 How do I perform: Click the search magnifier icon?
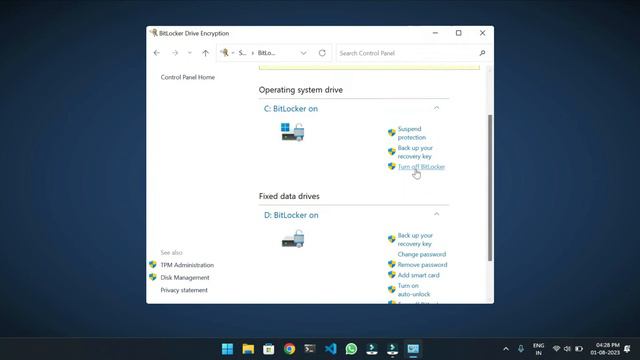coord(482,53)
